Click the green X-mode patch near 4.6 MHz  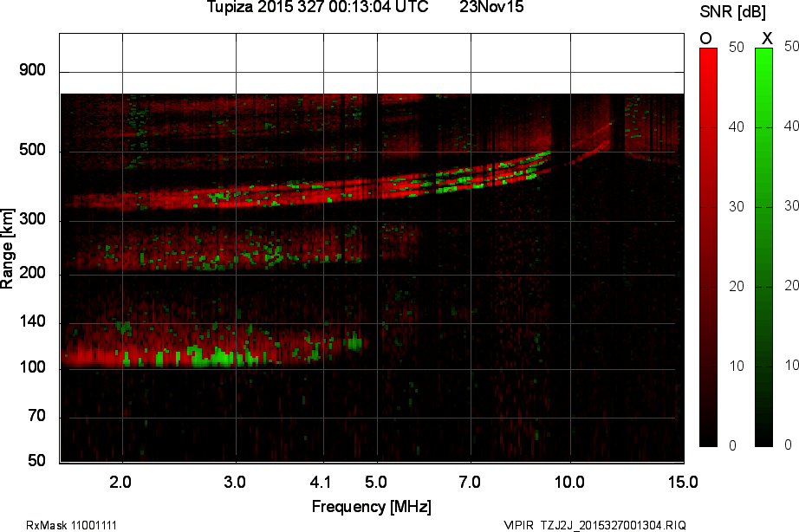354,342
